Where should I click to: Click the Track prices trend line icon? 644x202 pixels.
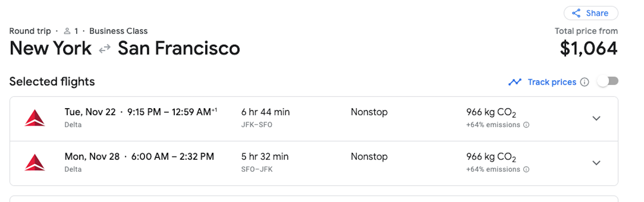pos(515,82)
